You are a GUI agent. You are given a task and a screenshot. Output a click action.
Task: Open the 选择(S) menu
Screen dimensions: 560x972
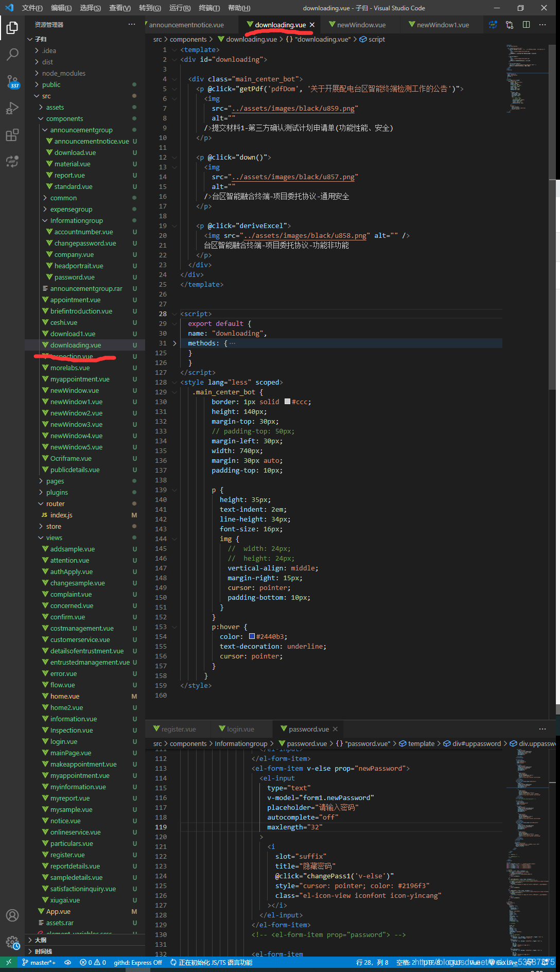coord(91,8)
